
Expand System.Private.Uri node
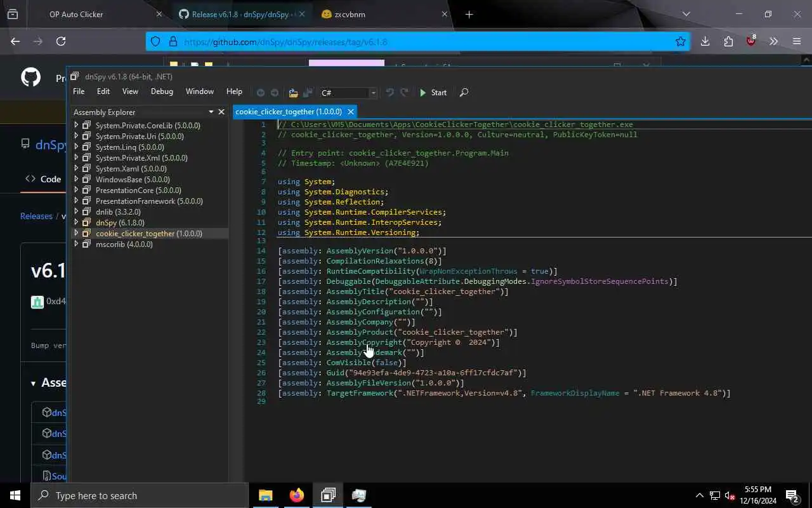pyautogui.click(x=76, y=137)
